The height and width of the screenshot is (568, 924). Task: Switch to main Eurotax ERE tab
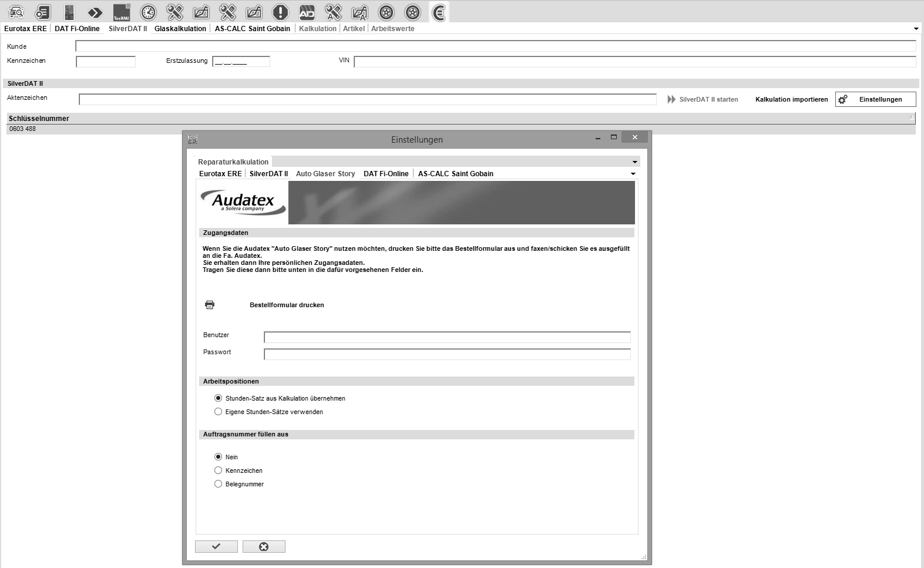[25, 28]
